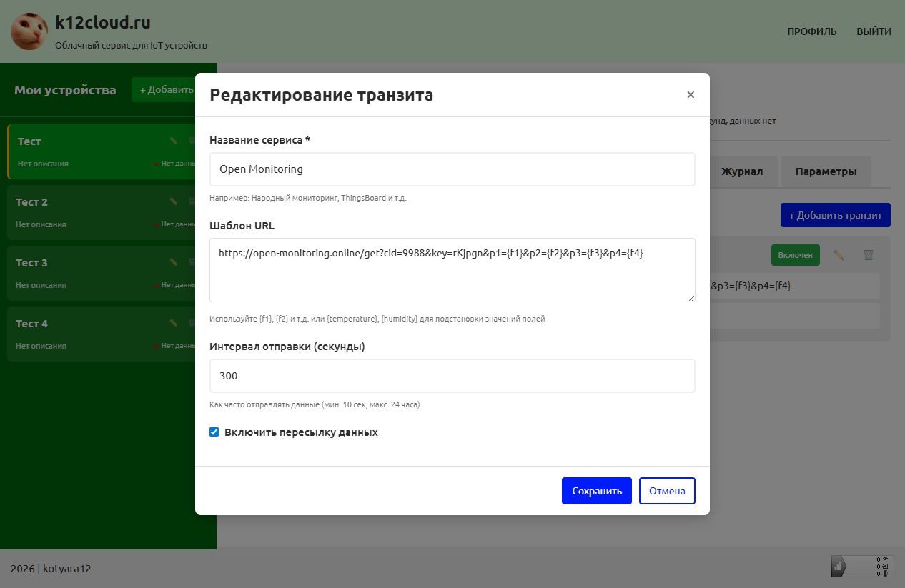Click the Интервал отправки seconds field

point(452,376)
